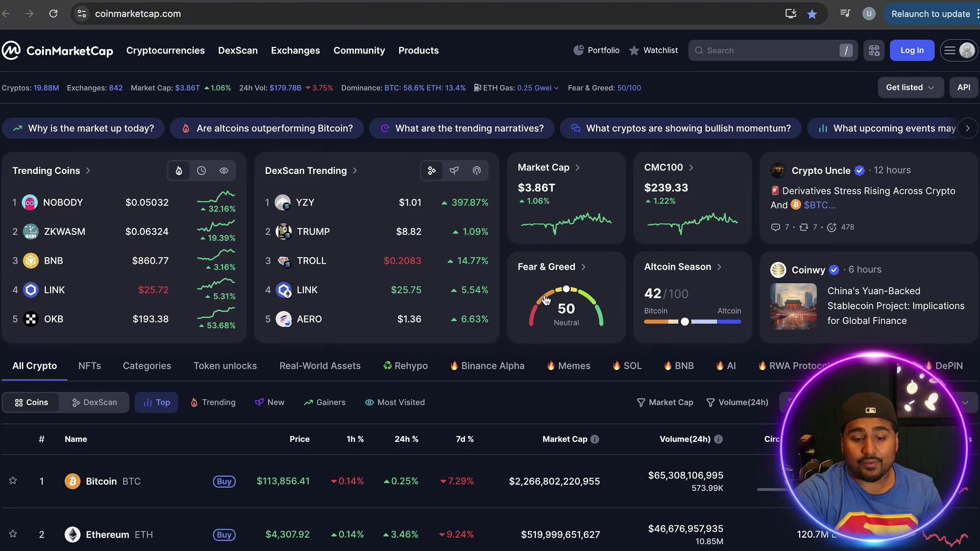
Task: Open CMC100 card chevron
Action: (x=691, y=167)
